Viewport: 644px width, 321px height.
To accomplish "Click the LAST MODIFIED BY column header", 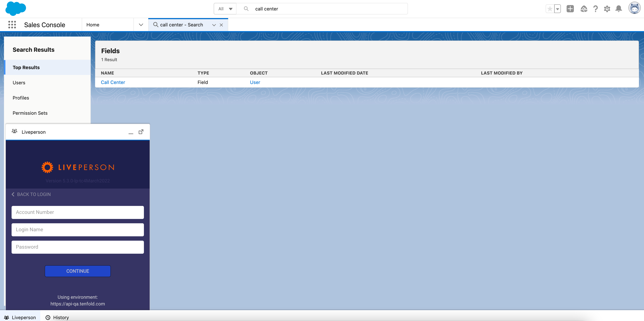I will pos(502,73).
